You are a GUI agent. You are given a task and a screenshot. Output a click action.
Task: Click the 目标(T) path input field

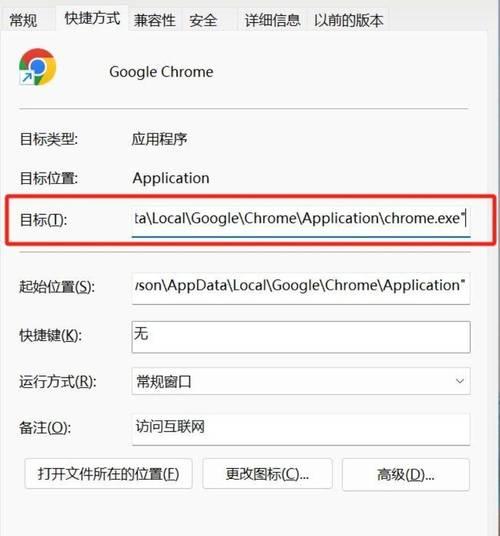(x=301, y=219)
